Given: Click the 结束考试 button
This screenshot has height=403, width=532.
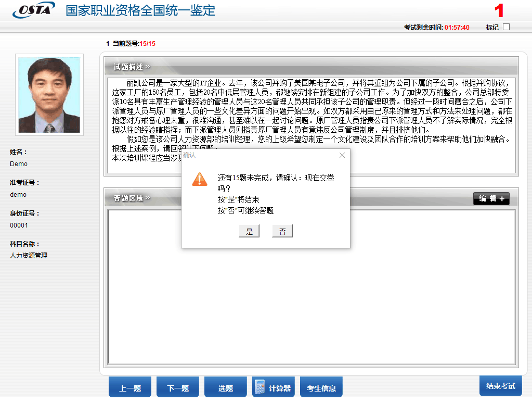Looking at the screenshot, I should pos(500,386).
